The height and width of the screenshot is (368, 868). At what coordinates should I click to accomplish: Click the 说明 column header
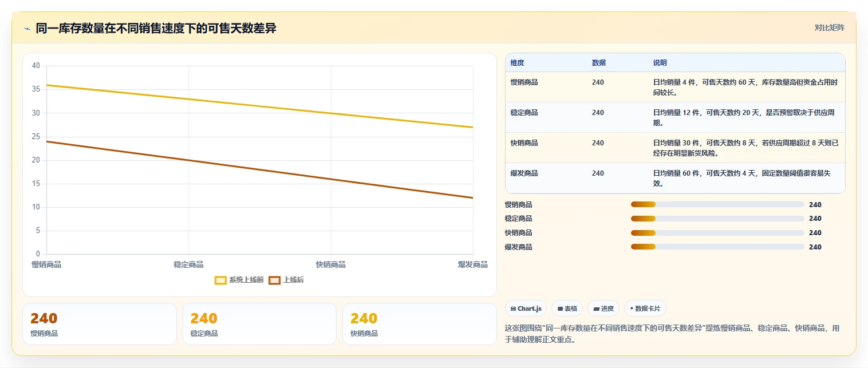click(660, 63)
